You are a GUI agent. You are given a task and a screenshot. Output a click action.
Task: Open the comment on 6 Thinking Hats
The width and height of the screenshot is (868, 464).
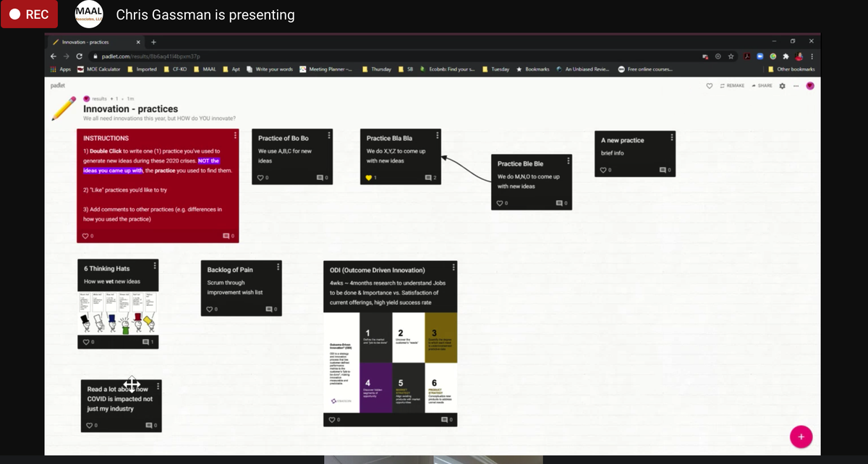click(x=148, y=341)
